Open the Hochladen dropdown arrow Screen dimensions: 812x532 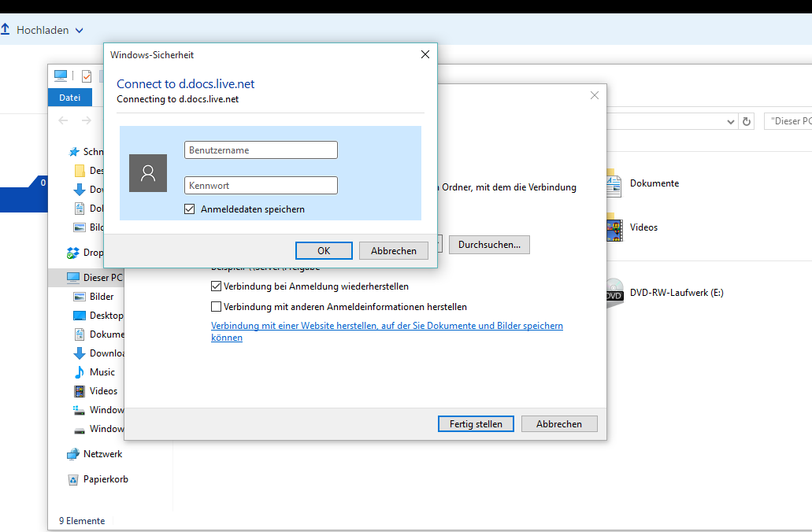coord(80,31)
